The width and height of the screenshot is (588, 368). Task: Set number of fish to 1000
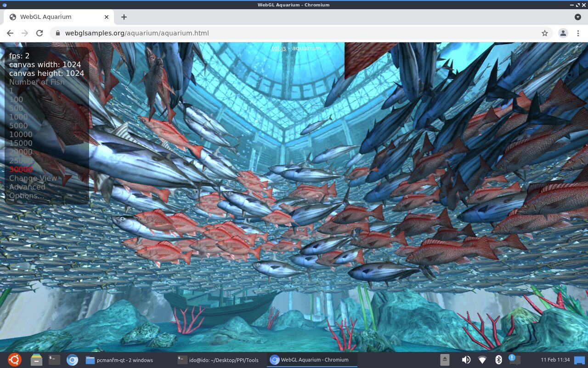18,117
